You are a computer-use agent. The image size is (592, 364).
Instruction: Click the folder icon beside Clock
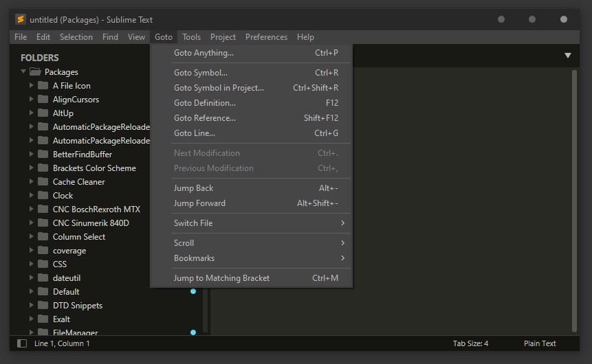click(x=43, y=196)
